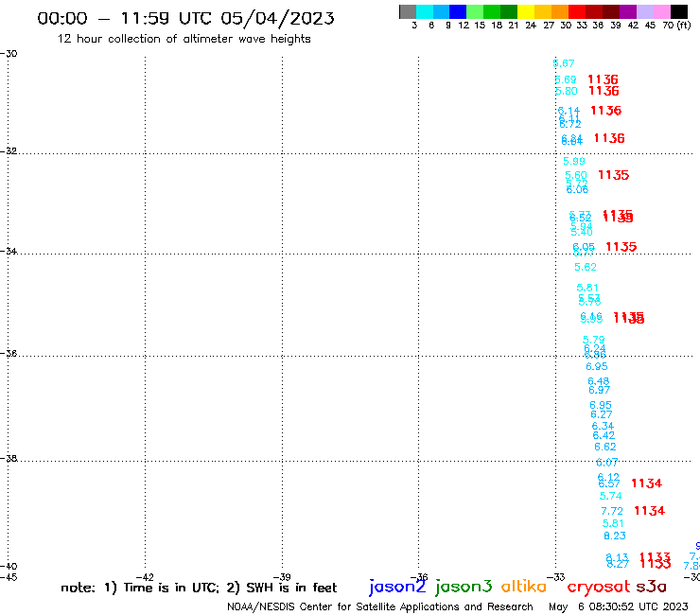Click the 's3a' satellite label
The image size is (700, 615).
point(651,587)
